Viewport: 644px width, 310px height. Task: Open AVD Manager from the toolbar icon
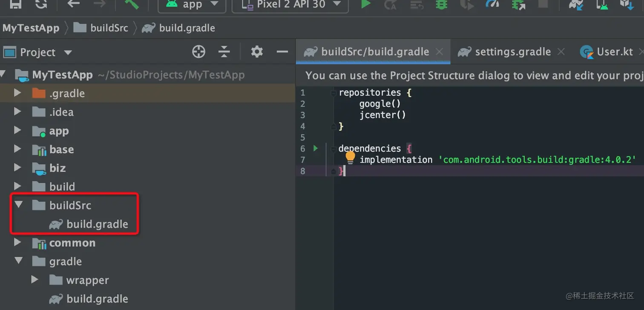click(602, 4)
